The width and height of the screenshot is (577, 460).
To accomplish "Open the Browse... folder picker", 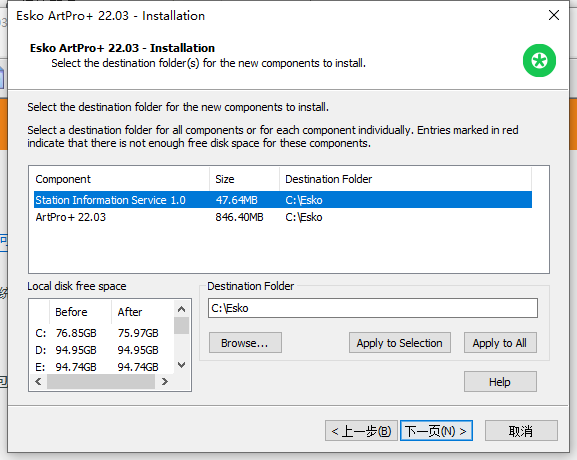I will 245,343.
